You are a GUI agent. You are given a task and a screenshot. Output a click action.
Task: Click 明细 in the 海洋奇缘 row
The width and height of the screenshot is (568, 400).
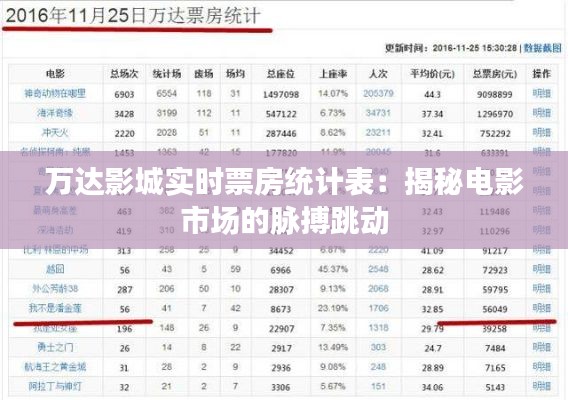pyautogui.click(x=542, y=113)
